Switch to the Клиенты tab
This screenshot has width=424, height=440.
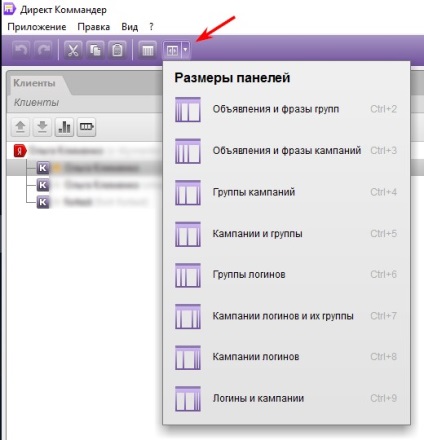point(34,83)
